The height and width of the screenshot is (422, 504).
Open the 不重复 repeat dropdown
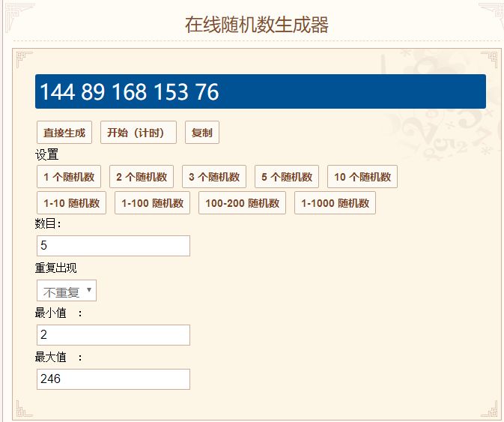coord(67,290)
